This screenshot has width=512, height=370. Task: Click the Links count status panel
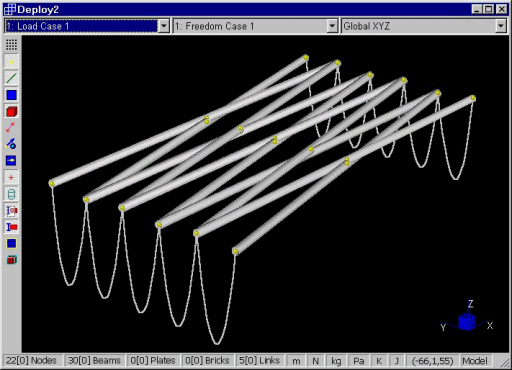coord(260,361)
